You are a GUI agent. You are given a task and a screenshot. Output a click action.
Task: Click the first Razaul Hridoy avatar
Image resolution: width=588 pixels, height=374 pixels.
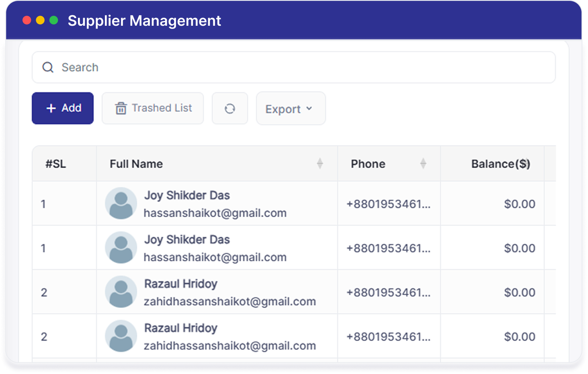121,292
